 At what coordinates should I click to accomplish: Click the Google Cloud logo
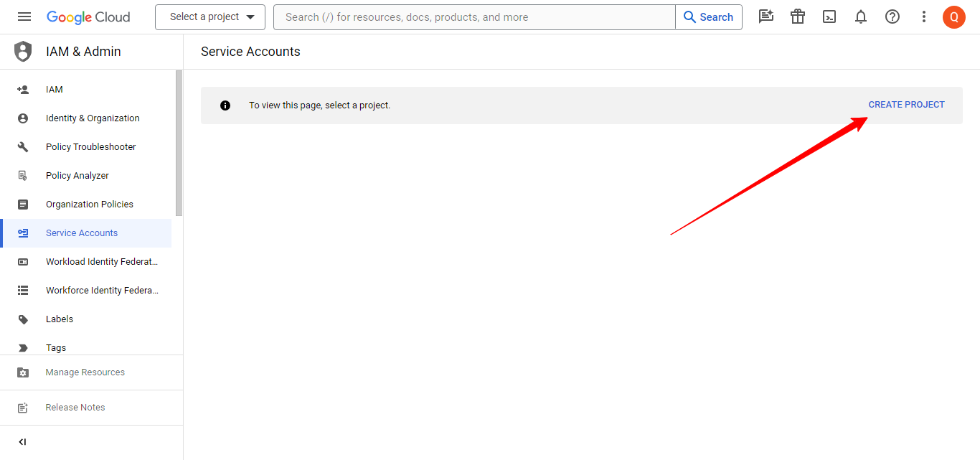click(x=88, y=17)
